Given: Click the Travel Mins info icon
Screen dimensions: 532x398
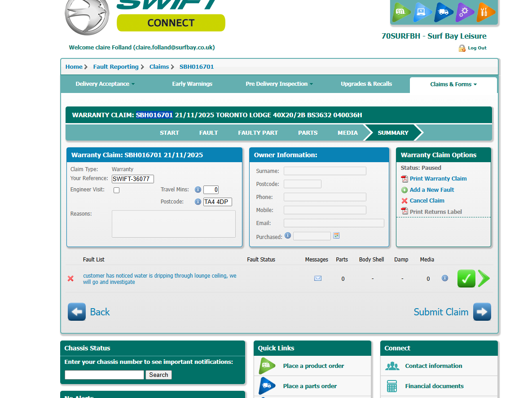Looking at the screenshot, I should click(198, 190).
